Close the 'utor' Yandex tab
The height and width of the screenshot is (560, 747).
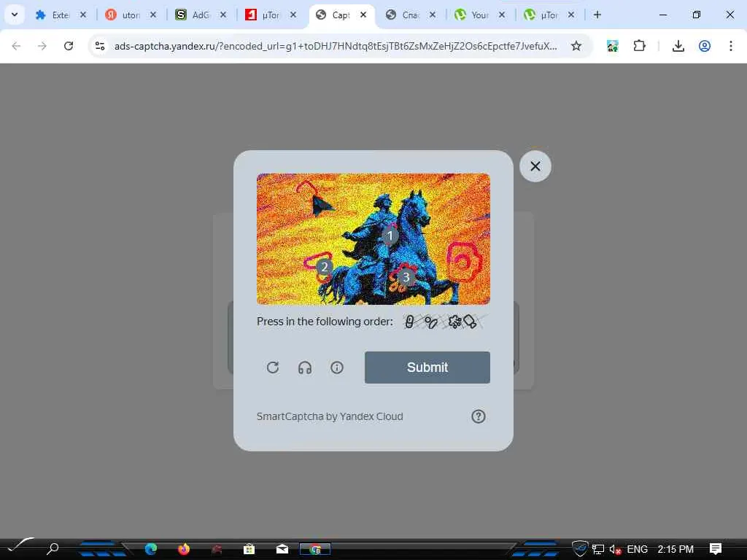coord(153,15)
